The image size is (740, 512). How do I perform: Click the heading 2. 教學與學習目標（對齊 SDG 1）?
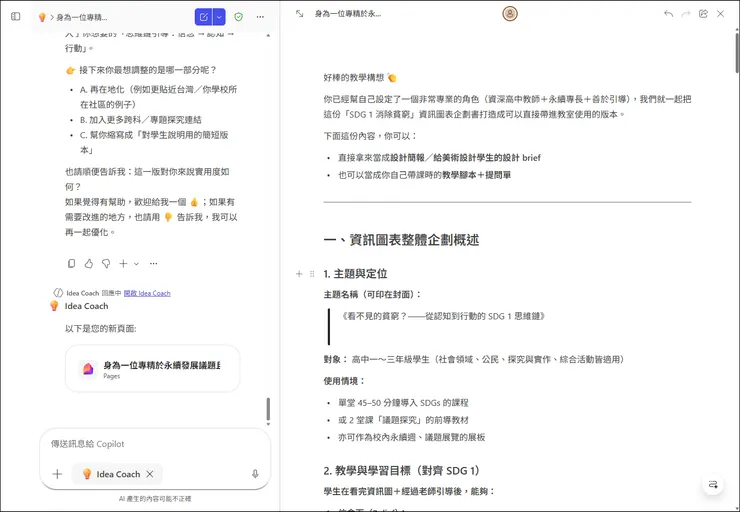pyautogui.click(x=402, y=470)
